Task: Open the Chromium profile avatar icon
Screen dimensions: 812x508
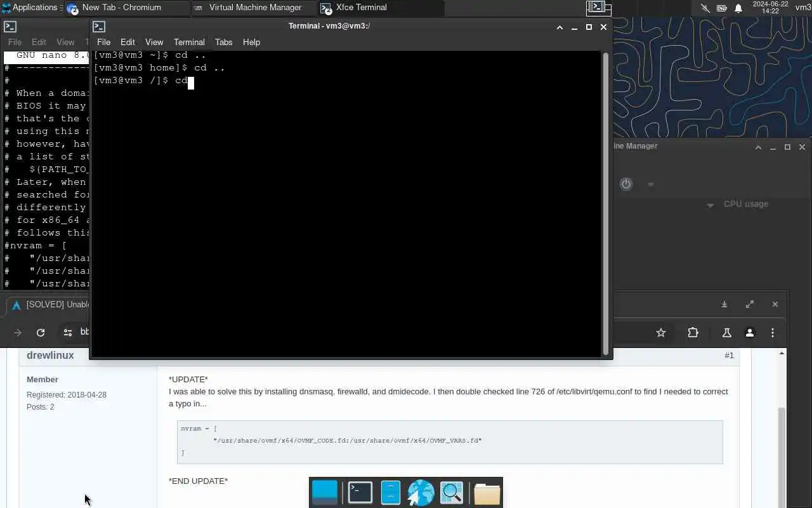Action: click(x=750, y=333)
